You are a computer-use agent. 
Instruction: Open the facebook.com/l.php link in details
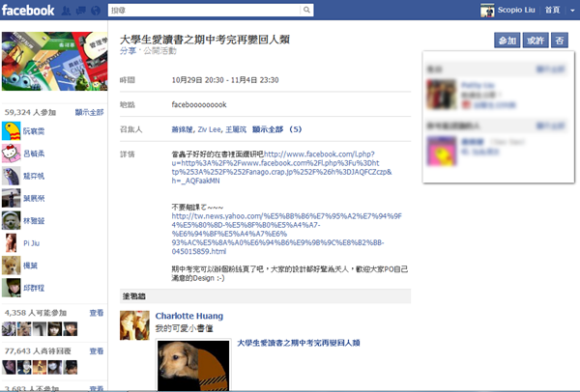coord(281,167)
